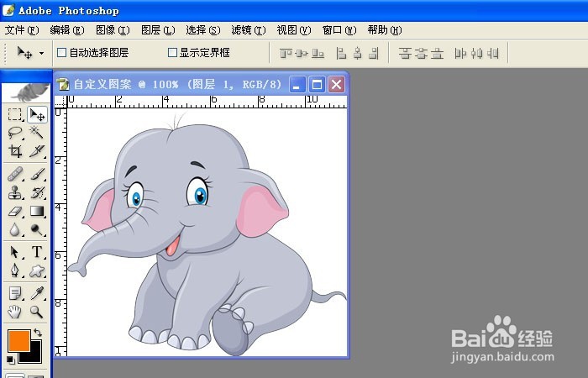588x378 pixels.
Task: Maximize the 自定义图案 document window
Action: point(317,84)
